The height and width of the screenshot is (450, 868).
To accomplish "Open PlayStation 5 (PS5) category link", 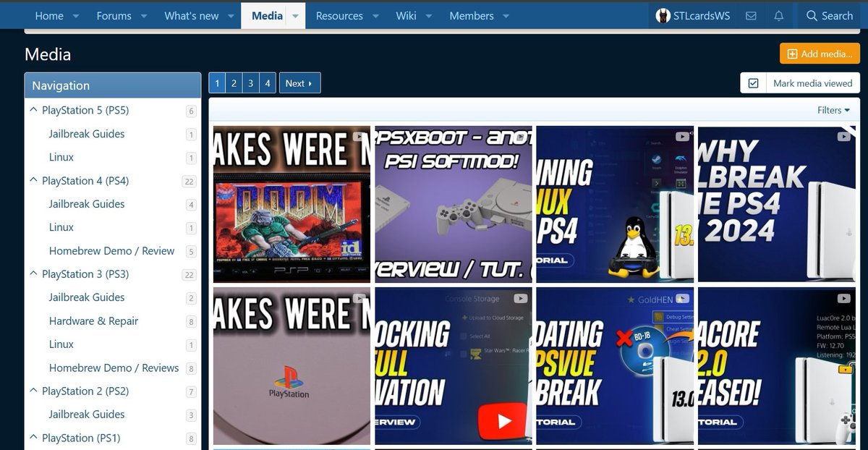I will 85,110.
